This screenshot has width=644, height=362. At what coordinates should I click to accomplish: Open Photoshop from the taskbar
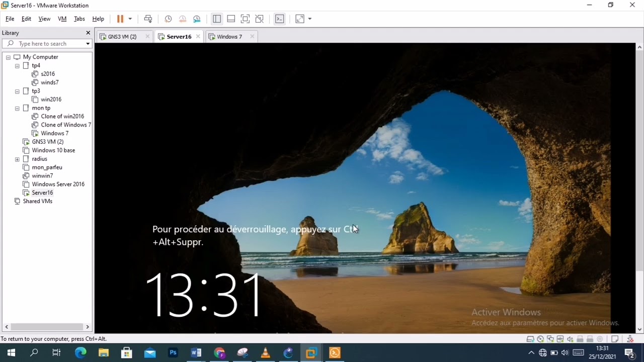(173, 353)
